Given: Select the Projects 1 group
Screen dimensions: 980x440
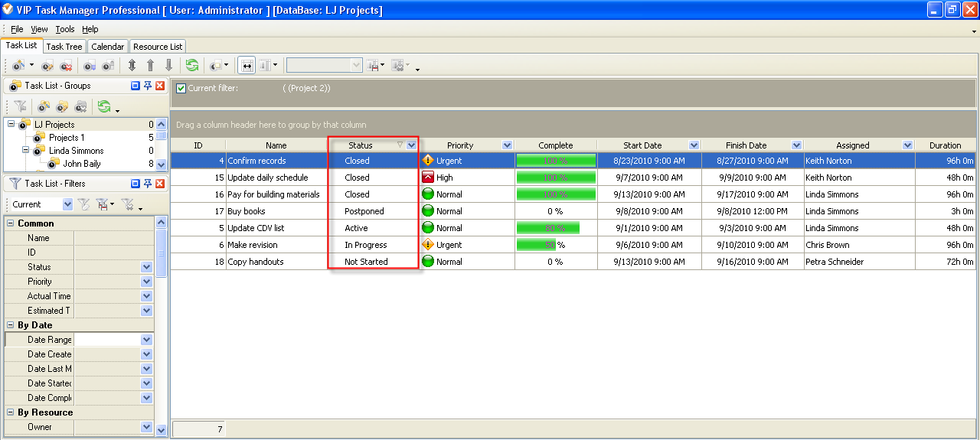Looking at the screenshot, I should click(67, 138).
